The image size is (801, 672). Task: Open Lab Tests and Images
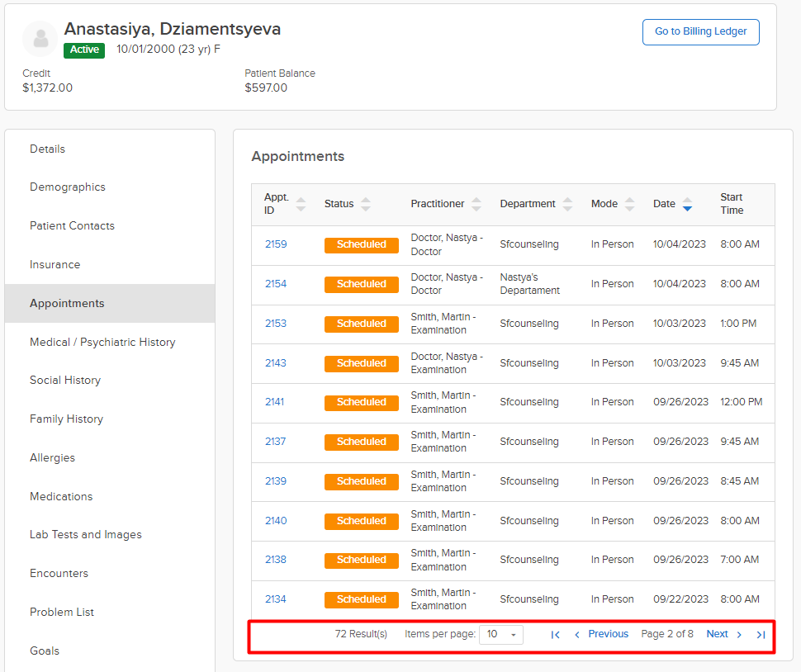[85, 535]
